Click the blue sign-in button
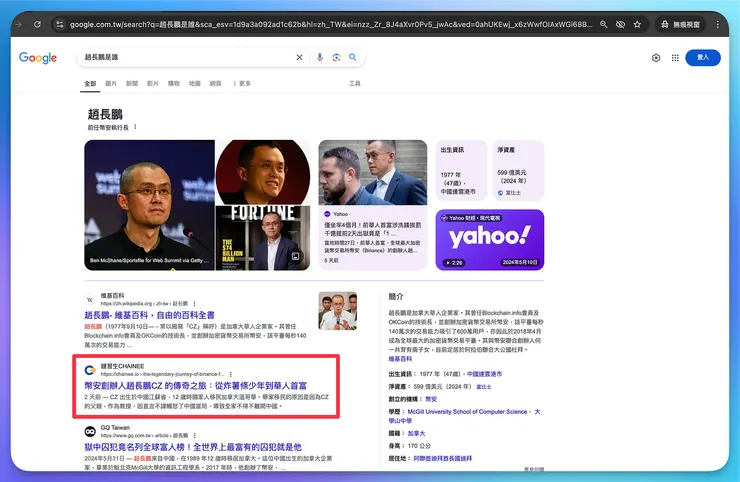740x482 pixels. [703, 58]
